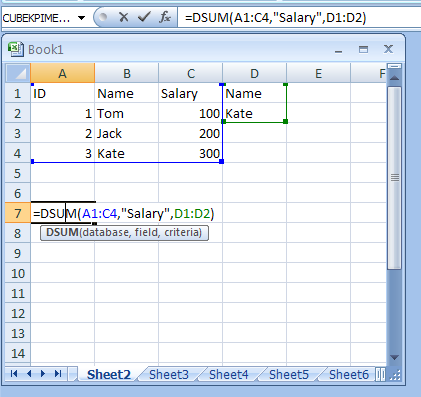Image resolution: width=421 pixels, height=397 pixels.
Task: Click the formula text in cell A7
Action: pos(124,213)
